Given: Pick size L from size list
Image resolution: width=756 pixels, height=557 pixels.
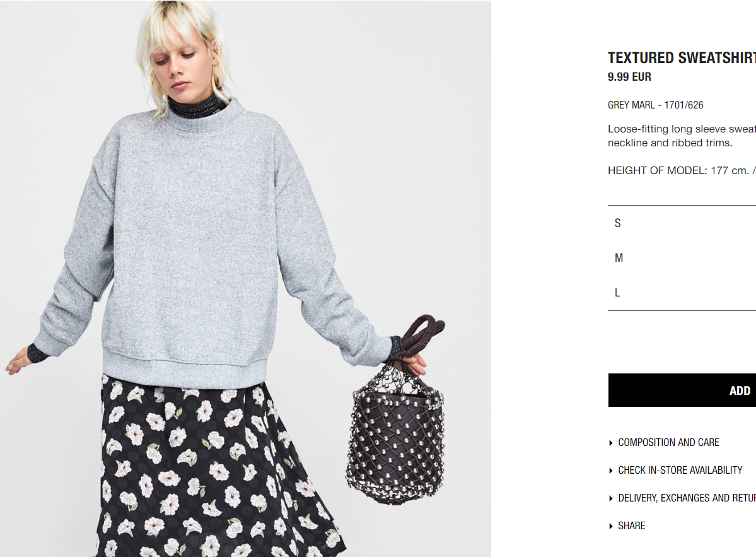Looking at the screenshot, I should click(682, 293).
